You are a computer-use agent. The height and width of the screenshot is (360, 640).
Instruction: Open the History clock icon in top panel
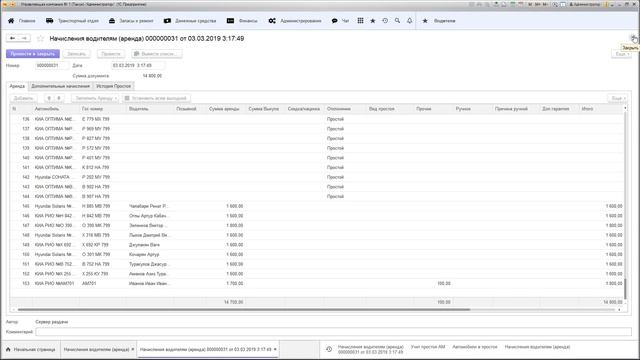click(385, 20)
